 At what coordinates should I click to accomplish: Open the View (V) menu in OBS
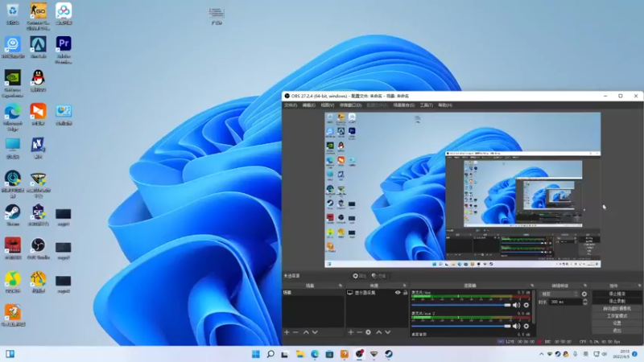(x=328, y=105)
